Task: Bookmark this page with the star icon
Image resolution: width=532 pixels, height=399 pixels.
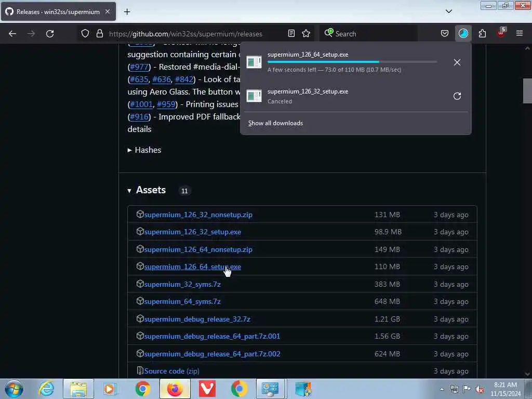Action: (306, 34)
